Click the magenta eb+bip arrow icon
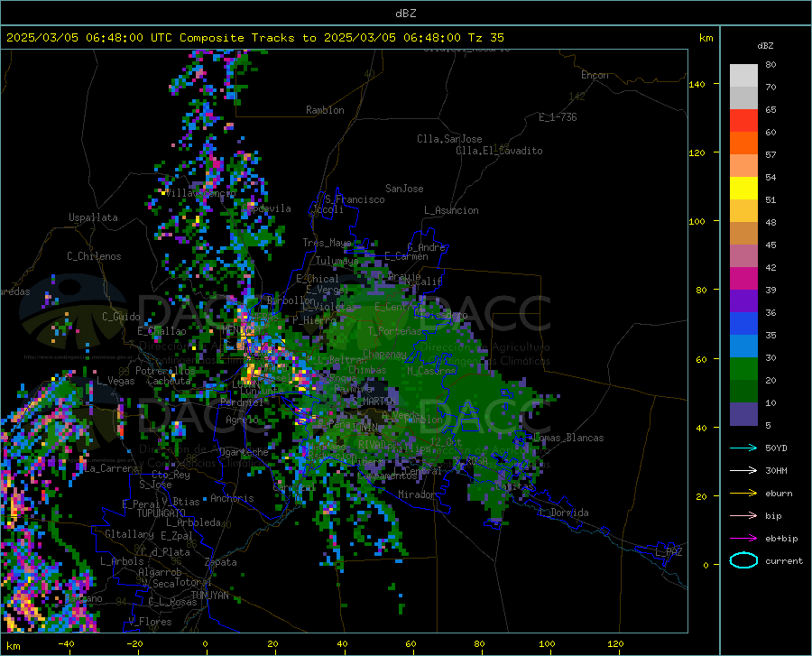812x656 pixels. click(x=743, y=539)
